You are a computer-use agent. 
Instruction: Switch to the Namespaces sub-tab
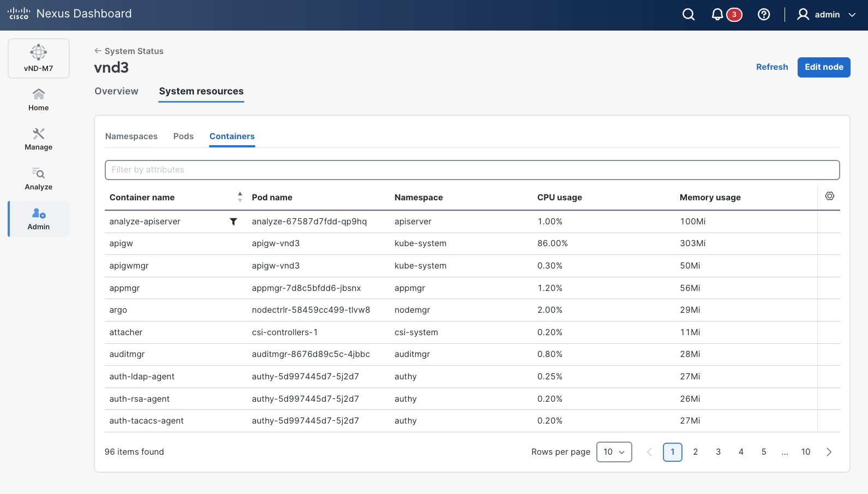(131, 136)
